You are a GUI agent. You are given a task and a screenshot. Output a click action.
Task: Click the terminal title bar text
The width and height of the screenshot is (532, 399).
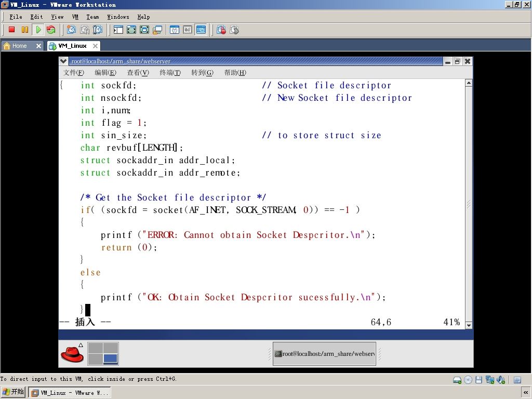click(x=121, y=61)
